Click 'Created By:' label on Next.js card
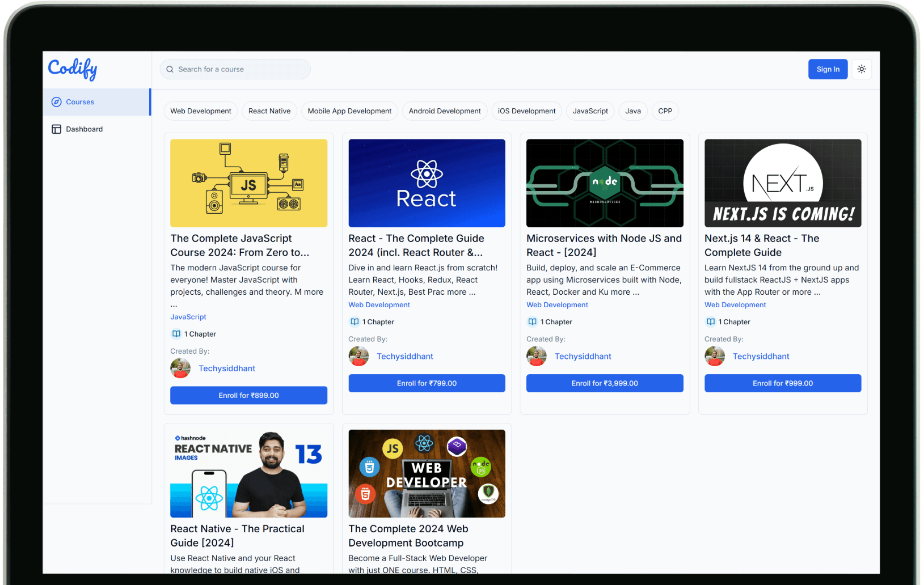924x585 pixels. 724,339
